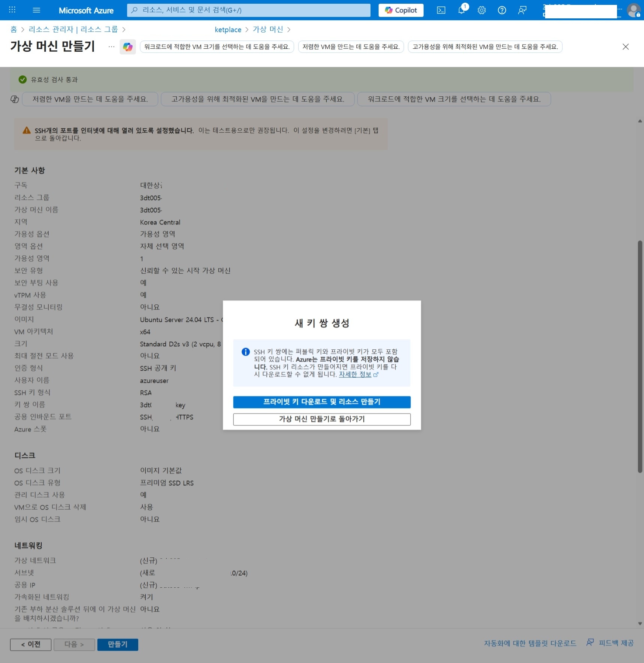644x663 pixels.
Task: Open the Cloud Shell terminal icon
Action: click(x=441, y=10)
